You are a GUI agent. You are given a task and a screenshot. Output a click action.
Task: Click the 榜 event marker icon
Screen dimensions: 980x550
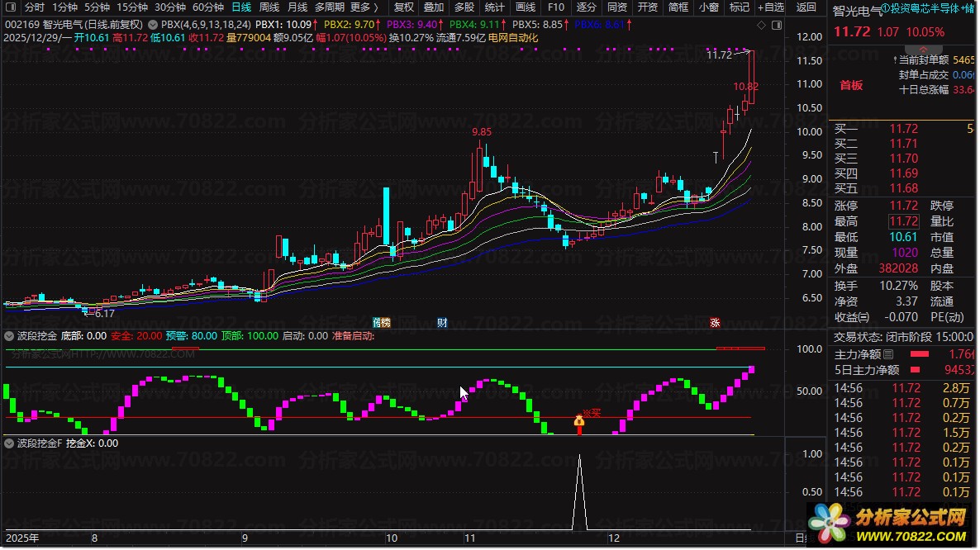click(381, 323)
